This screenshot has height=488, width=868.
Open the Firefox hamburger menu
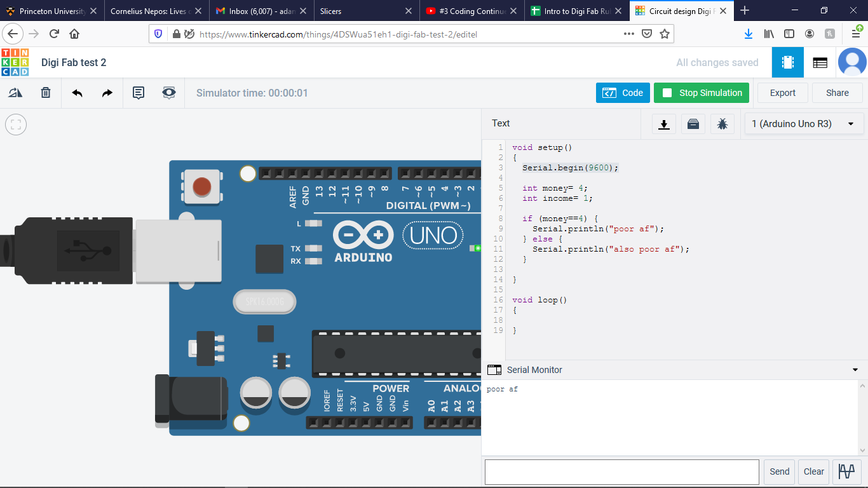click(x=857, y=34)
